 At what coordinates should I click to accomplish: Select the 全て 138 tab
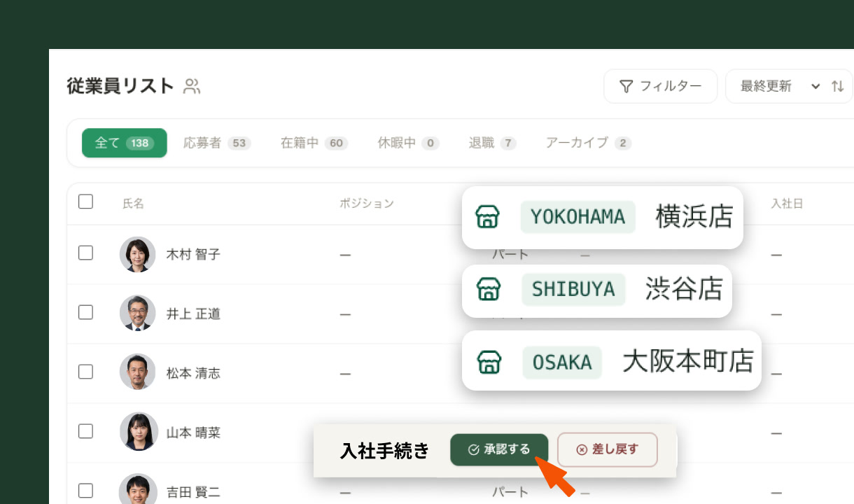click(125, 143)
